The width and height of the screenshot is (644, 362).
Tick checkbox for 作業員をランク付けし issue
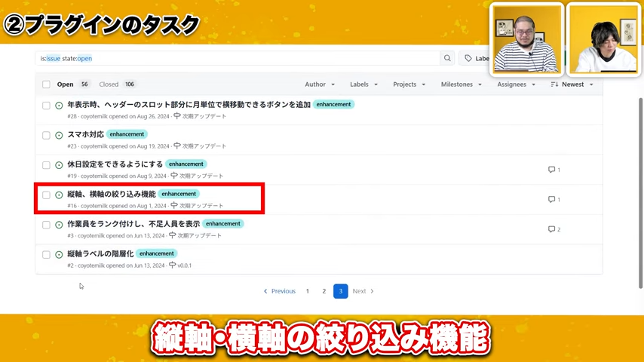click(x=47, y=225)
